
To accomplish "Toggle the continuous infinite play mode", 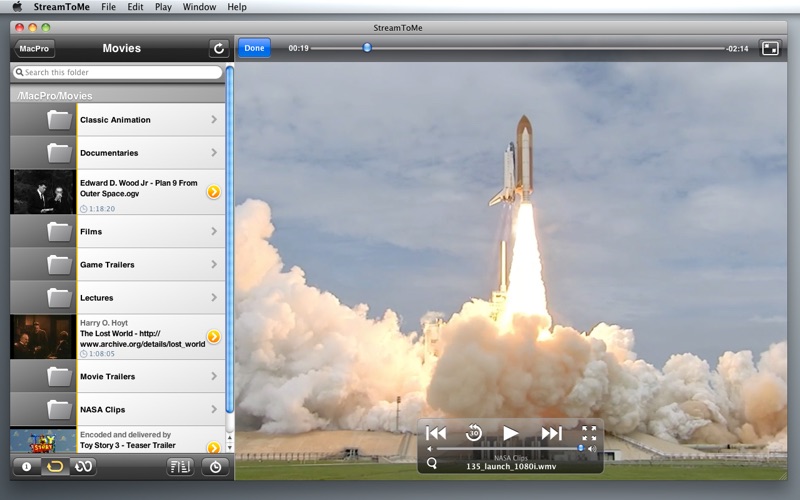I will coord(84,466).
